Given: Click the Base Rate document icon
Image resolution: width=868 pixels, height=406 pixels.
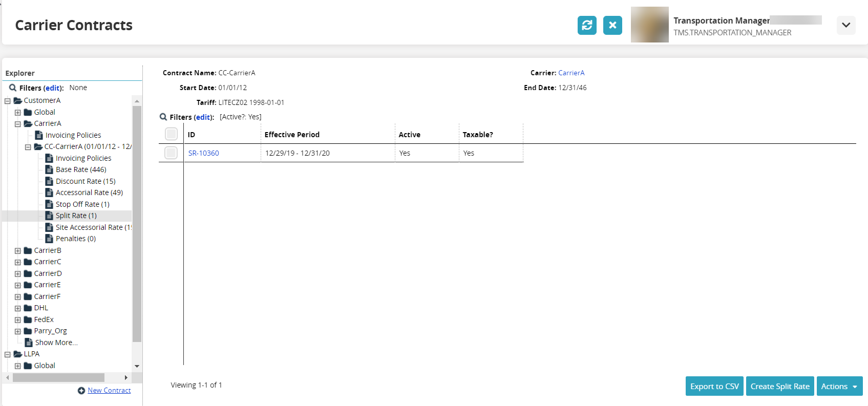Looking at the screenshot, I should point(49,169).
